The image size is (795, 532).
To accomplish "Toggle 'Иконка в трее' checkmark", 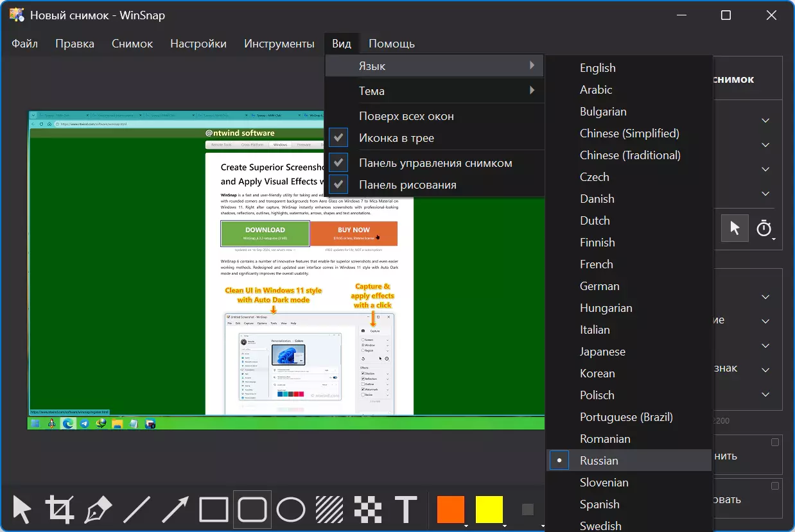I will click(338, 138).
